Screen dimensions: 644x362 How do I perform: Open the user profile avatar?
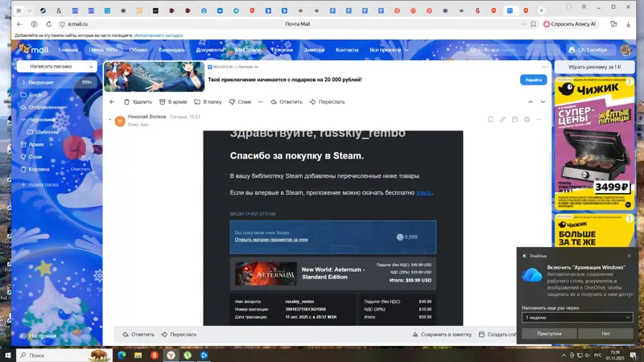coord(626,50)
